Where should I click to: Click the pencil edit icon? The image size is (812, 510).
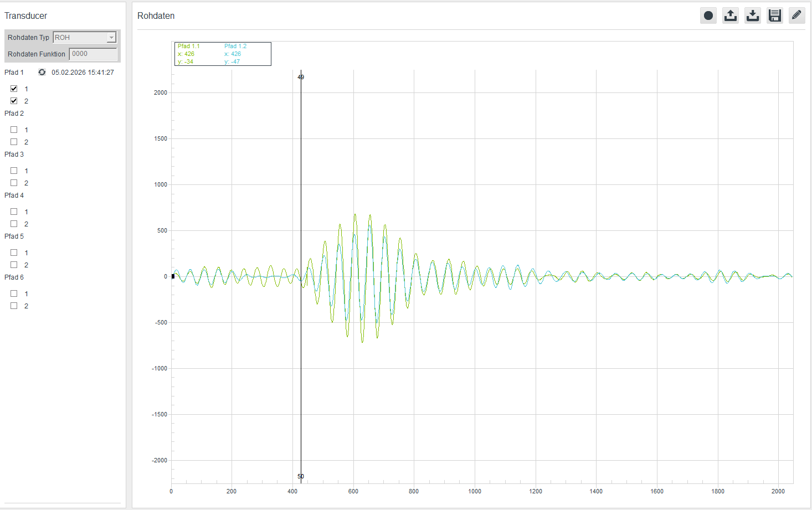click(796, 16)
